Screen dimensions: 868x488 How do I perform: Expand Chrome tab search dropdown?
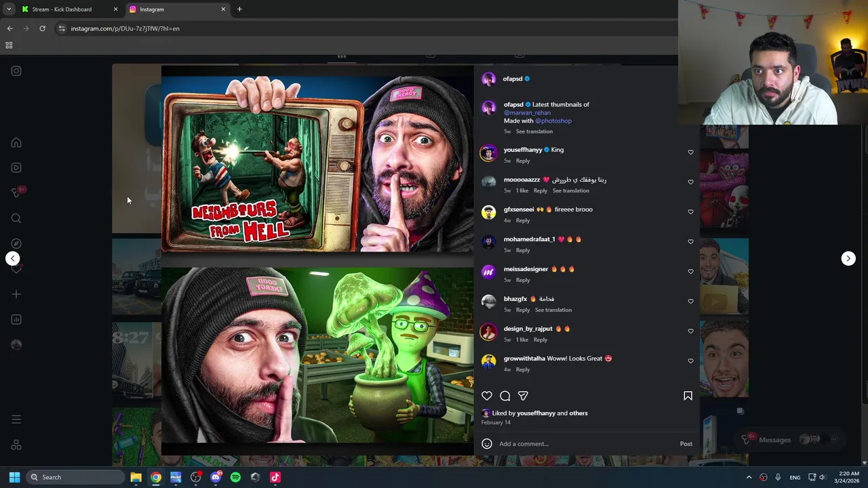(x=9, y=9)
